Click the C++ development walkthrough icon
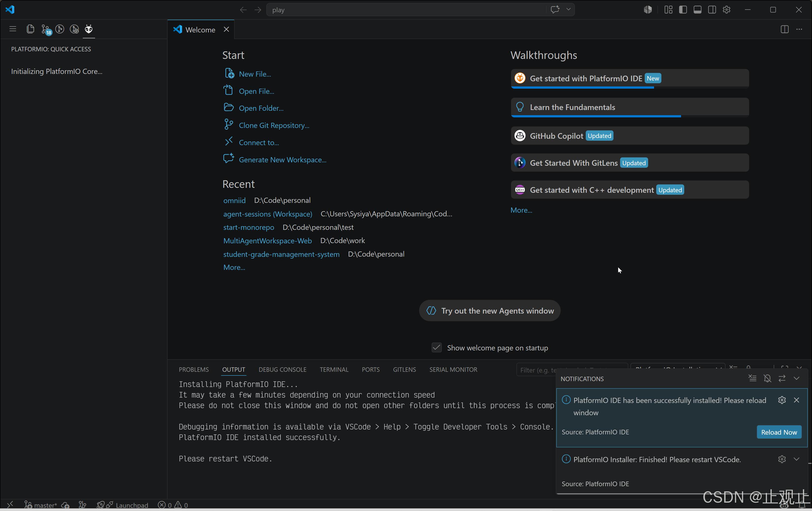The width and height of the screenshot is (812, 511). [x=520, y=190]
